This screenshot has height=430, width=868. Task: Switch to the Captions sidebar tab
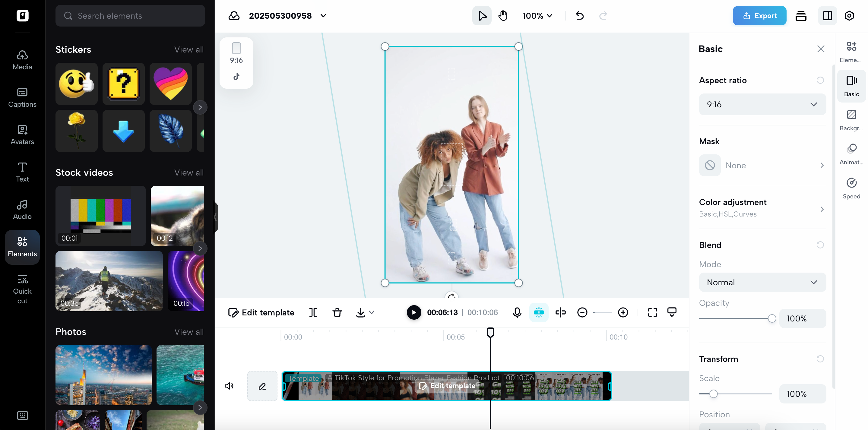point(22,97)
